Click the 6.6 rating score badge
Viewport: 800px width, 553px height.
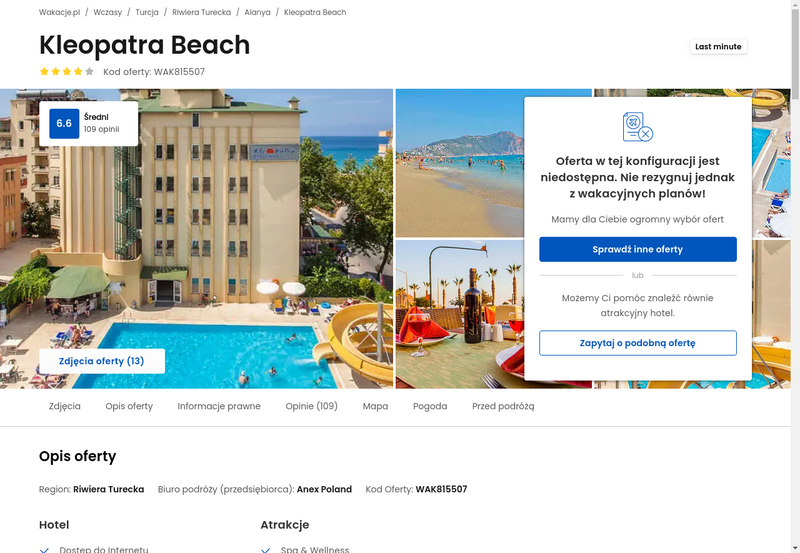(64, 123)
